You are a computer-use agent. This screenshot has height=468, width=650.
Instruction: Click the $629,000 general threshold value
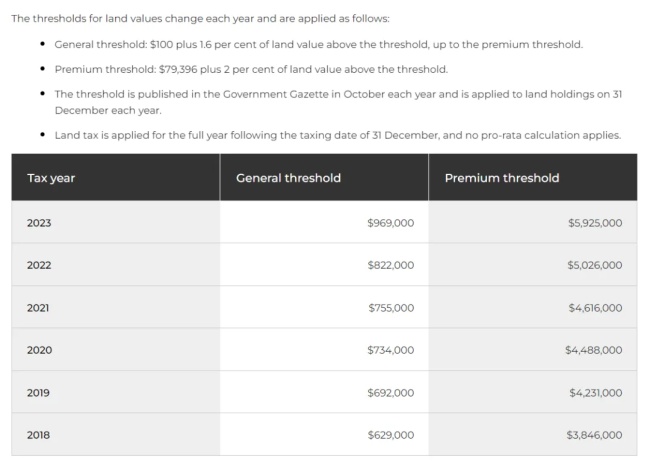click(390, 435)
